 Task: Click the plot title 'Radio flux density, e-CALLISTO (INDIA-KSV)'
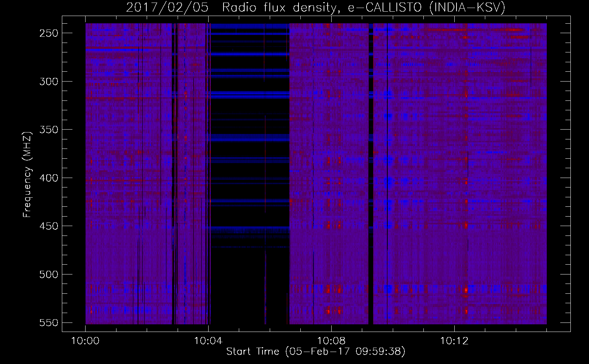(x=364, y=7)
